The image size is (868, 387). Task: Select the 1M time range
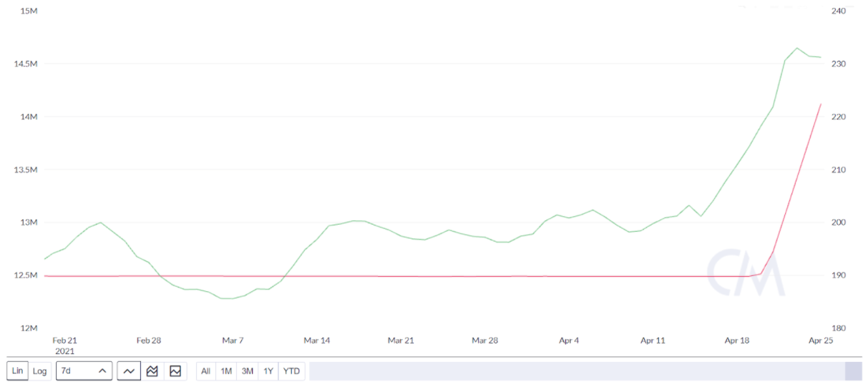coord(226,371)
